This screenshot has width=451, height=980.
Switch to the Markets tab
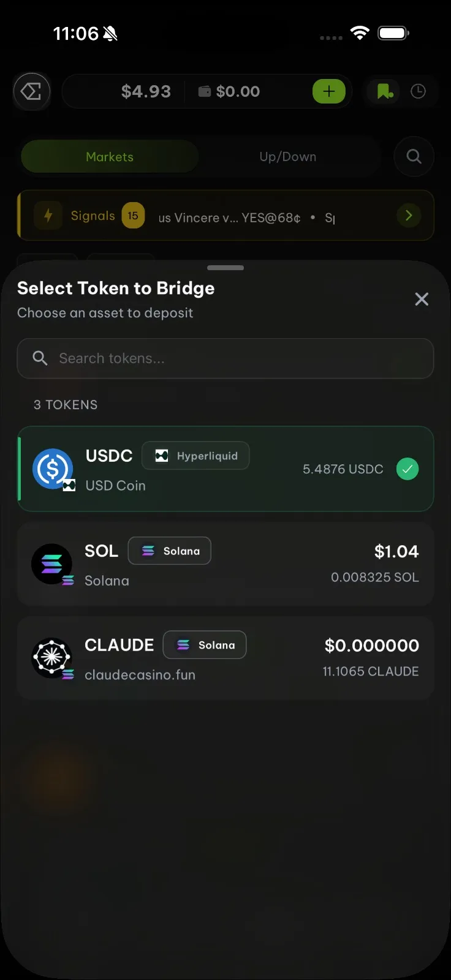(x=110, y=157)
